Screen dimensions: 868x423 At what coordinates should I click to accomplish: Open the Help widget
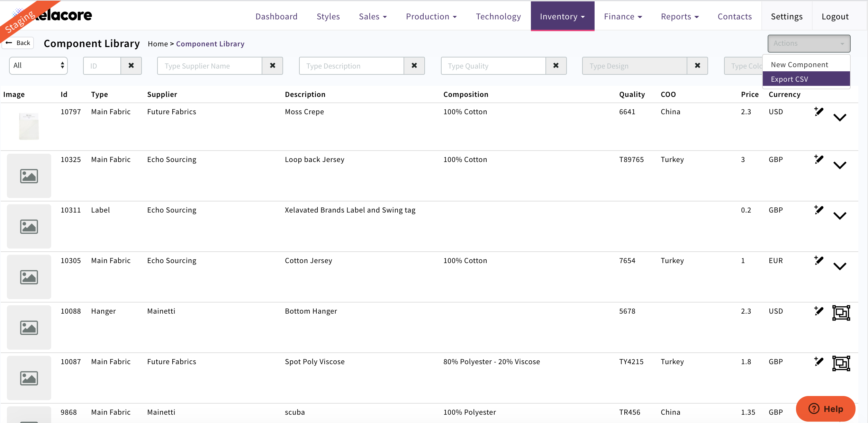point(825,409)
